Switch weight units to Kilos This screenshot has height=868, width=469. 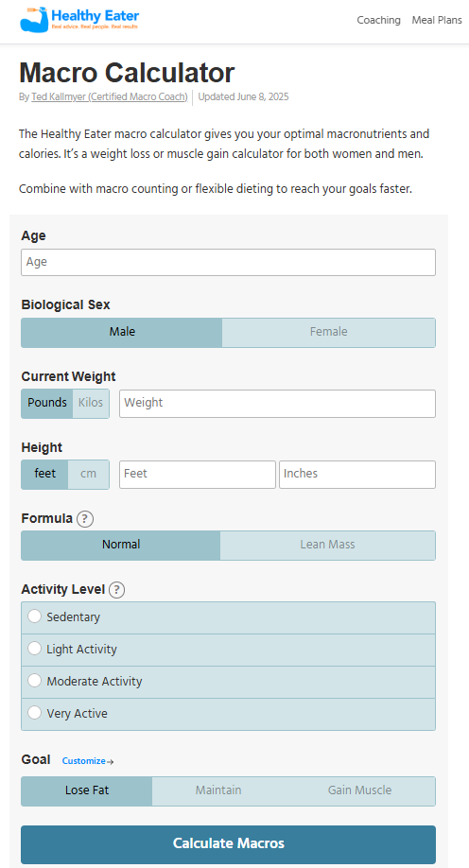click(91, 403)
